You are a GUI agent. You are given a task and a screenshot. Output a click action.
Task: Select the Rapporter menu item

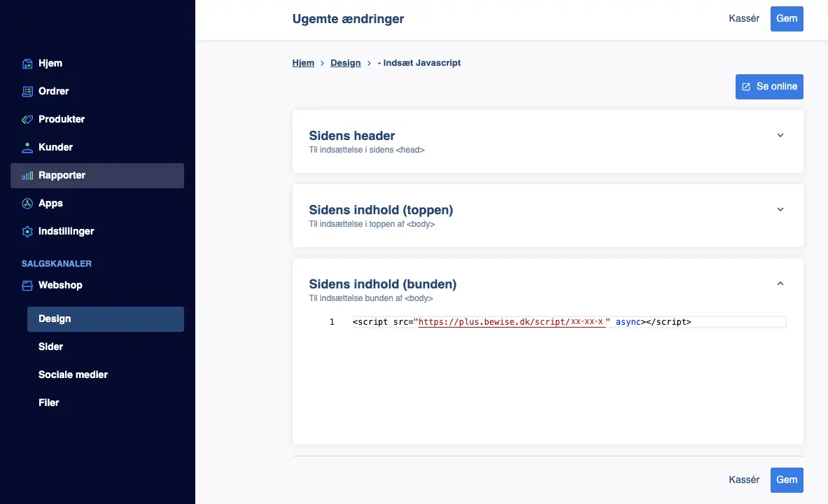pyautogui.click(x=97, y=176)
